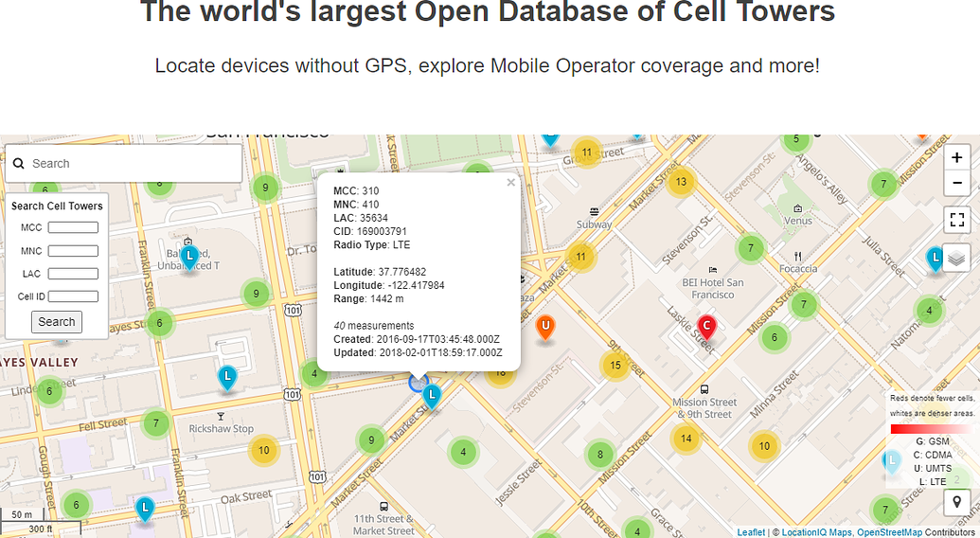Click the 'Range: 1442 m' line
This screenshot has height=538, width=980.
(368, 298)
